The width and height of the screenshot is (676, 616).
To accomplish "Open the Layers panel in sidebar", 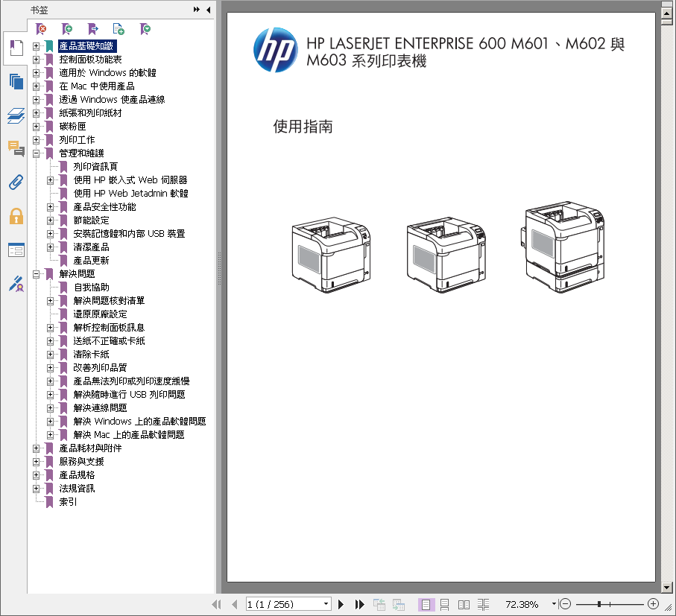I will click(x=16, y=115).
